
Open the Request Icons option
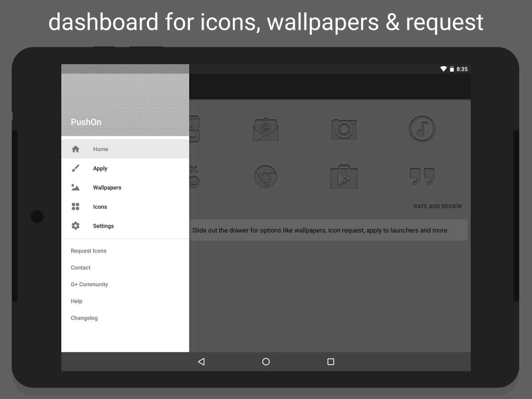[89, 251]
